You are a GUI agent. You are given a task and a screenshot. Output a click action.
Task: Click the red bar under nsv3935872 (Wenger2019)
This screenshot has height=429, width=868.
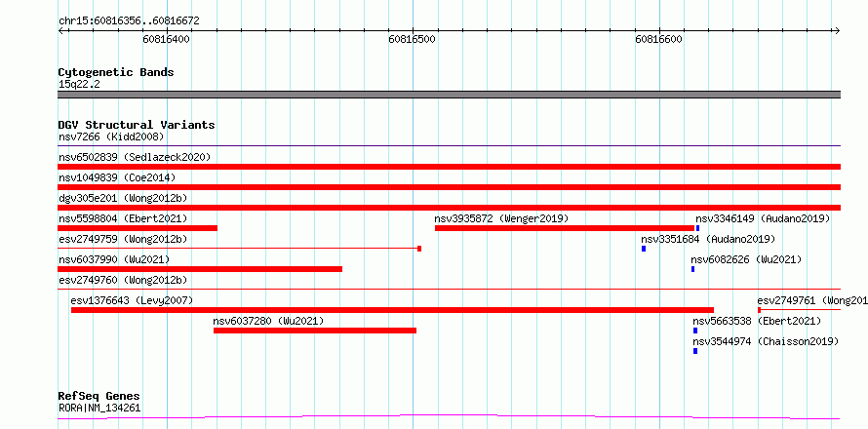(565, 228)
